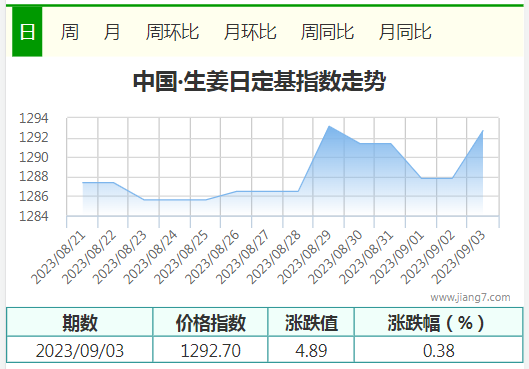
Task: Click the 价格指数 column header
Action: point(211,322)
